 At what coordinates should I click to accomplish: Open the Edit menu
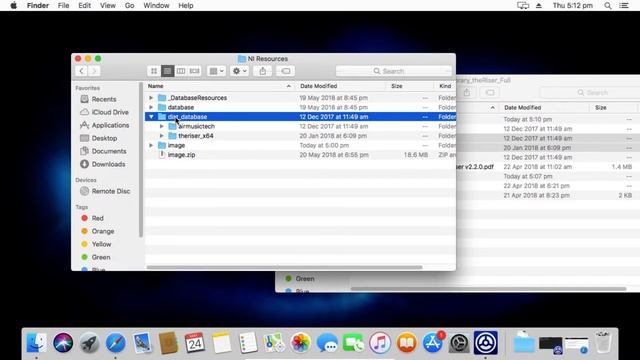[84, 5]
